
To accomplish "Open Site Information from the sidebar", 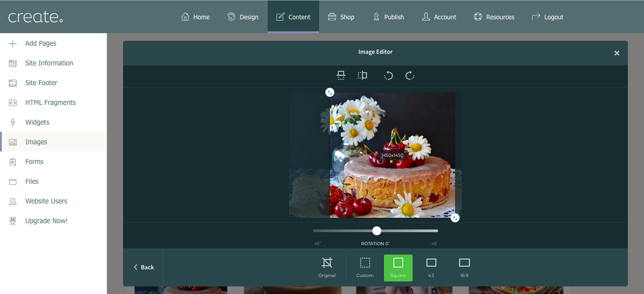I will [53, 63].
